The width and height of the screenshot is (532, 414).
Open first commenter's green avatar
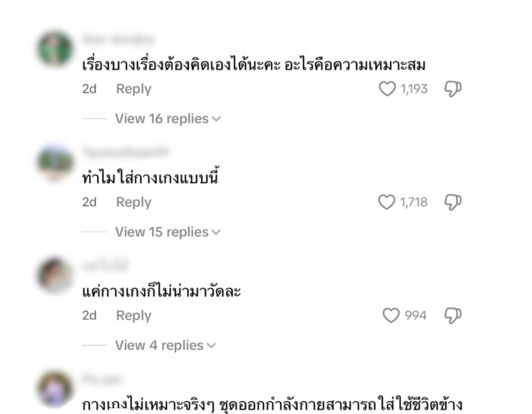55,48
